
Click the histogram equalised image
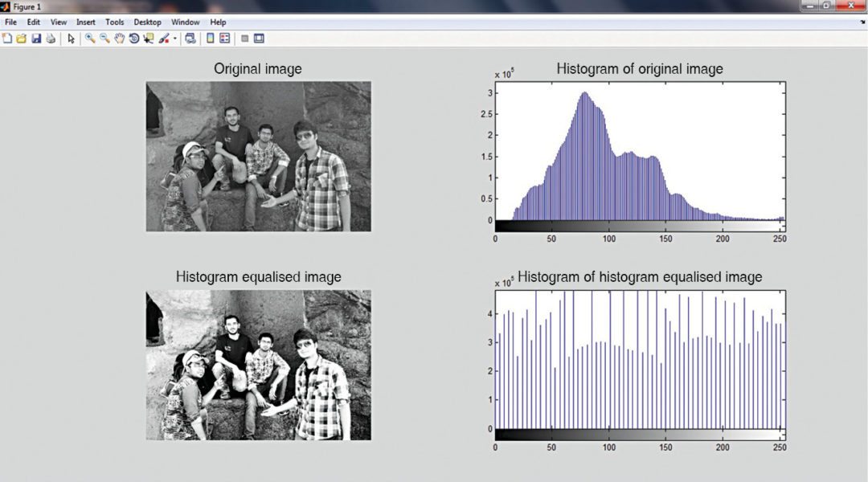[x=258, y=365]
